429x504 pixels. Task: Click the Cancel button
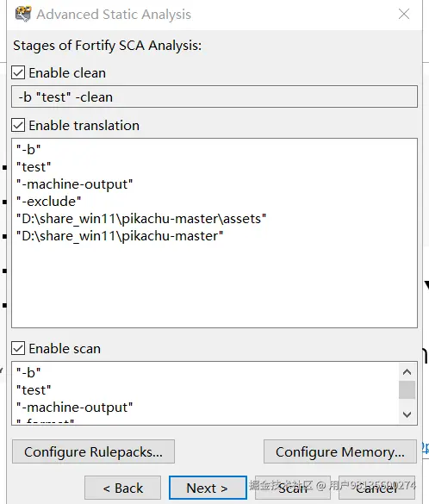(376, 488)
